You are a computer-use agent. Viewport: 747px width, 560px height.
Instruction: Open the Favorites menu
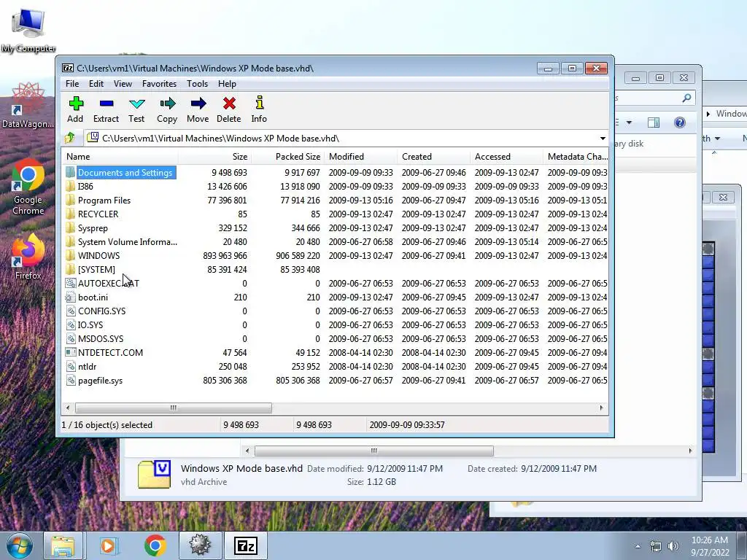point(159,84)
